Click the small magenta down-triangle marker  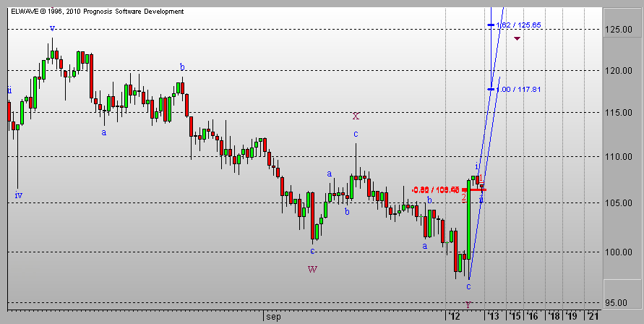pyautogui.click(x=518, y=38)
